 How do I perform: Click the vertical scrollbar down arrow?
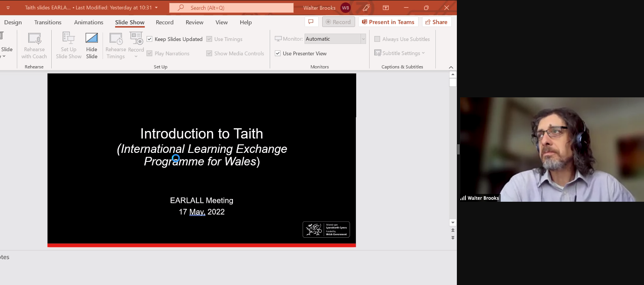[x=453, y=222]
